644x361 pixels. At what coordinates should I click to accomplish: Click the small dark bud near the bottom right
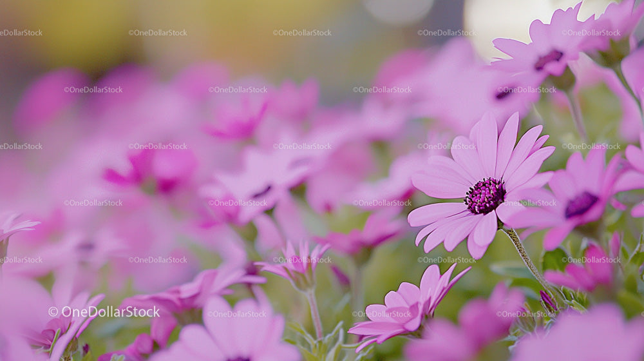tap(547, 300)
